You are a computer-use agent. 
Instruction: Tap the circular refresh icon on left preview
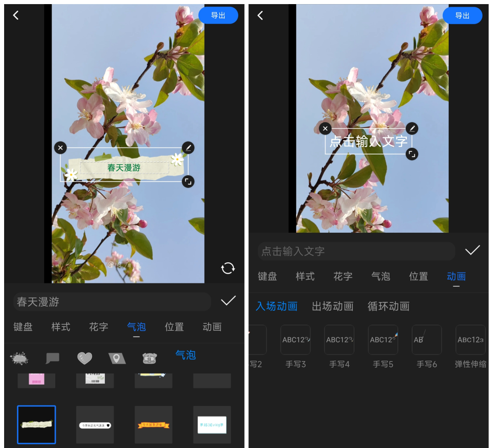point(228,268)
